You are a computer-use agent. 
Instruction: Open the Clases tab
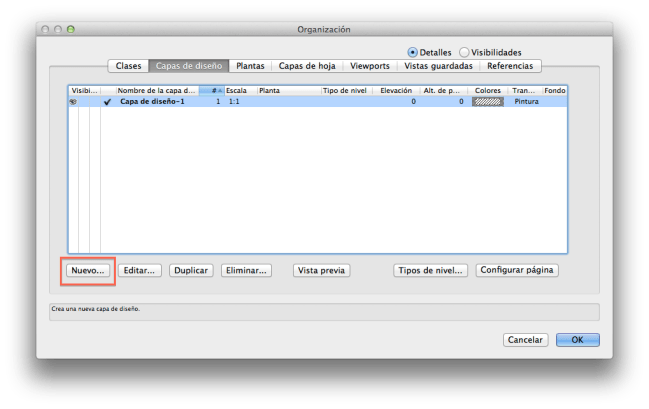(x=129, y=66)
